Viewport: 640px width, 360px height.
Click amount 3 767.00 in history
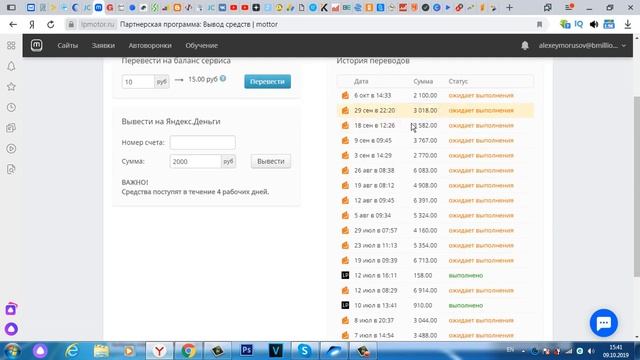pyautogui.click(x=425, y=140)
